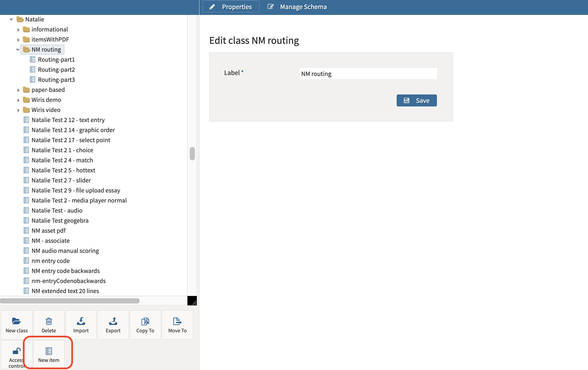Viewport: 588px width, 370px height.
Task: Expand the Wiris video folder
Action: point(18,110)
